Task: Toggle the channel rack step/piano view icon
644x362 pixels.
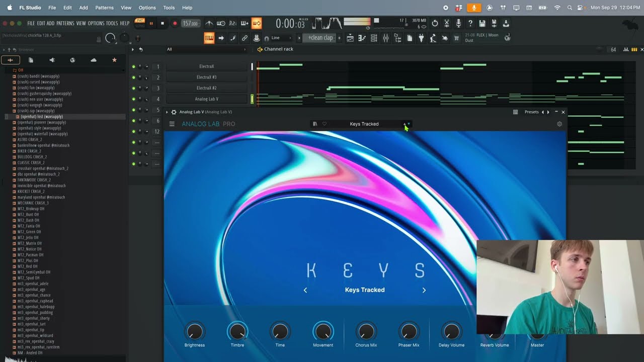Action: [634, 49]
